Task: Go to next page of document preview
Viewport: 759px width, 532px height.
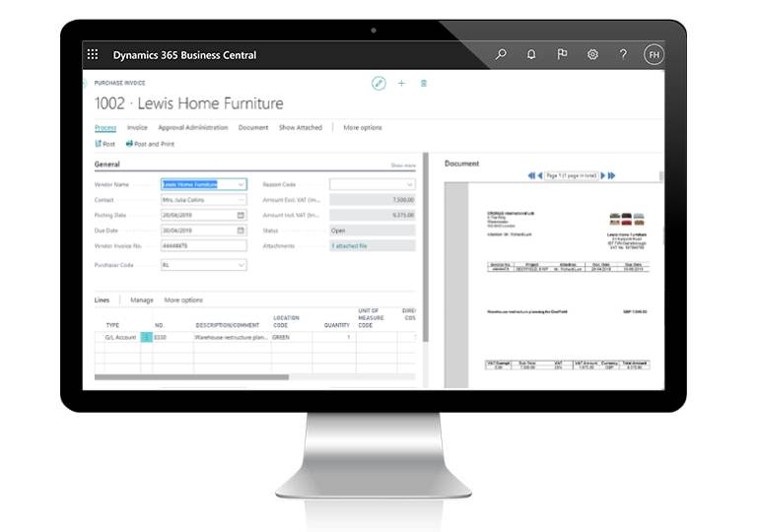Action: (x=601, y=175)
